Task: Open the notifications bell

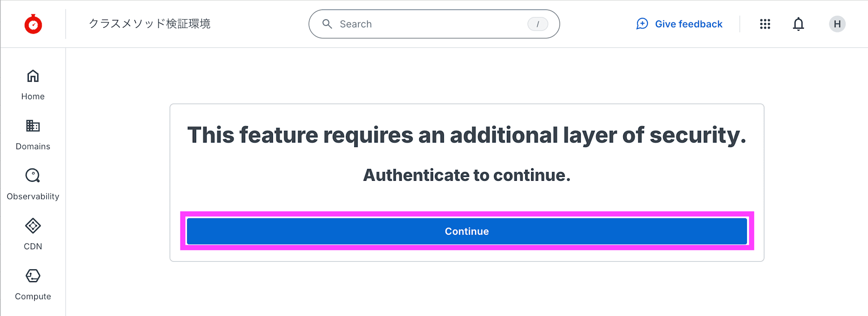Action: [798, 24]
